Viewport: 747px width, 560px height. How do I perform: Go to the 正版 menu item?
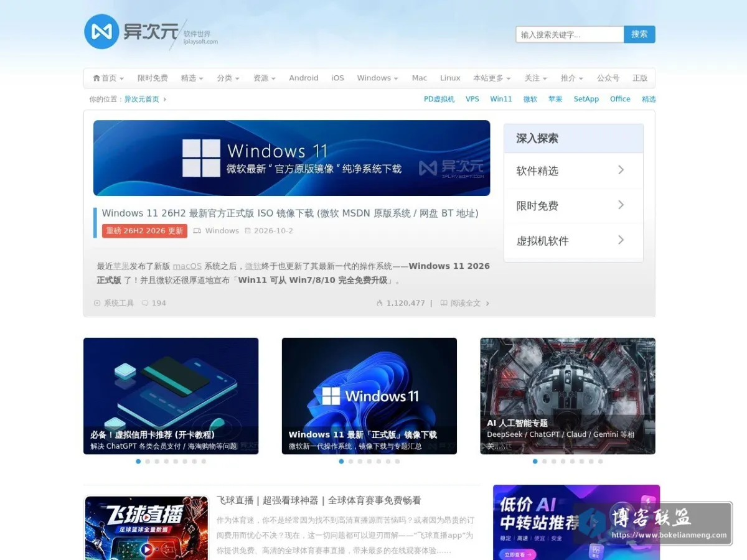point(640,78)
